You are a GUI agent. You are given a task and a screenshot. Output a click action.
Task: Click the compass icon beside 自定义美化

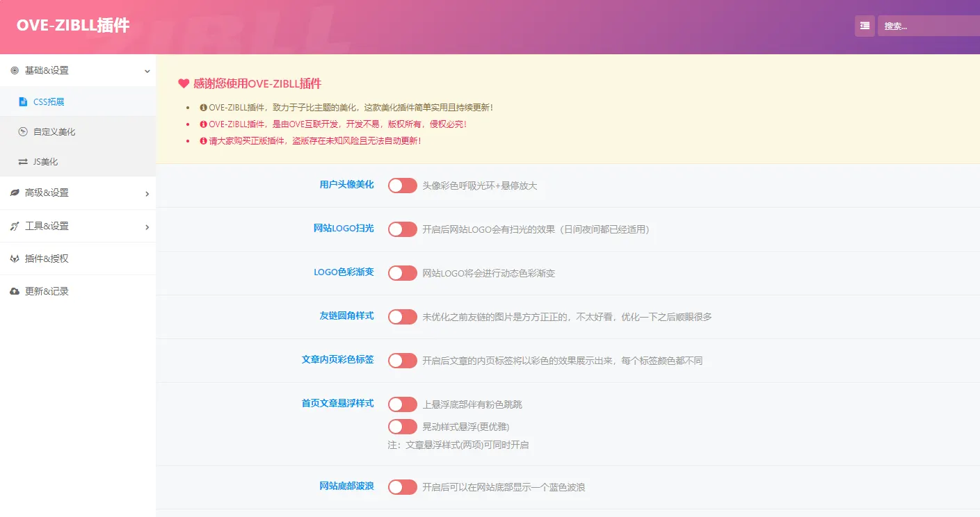pyautogui.click(x=23, y=131)
